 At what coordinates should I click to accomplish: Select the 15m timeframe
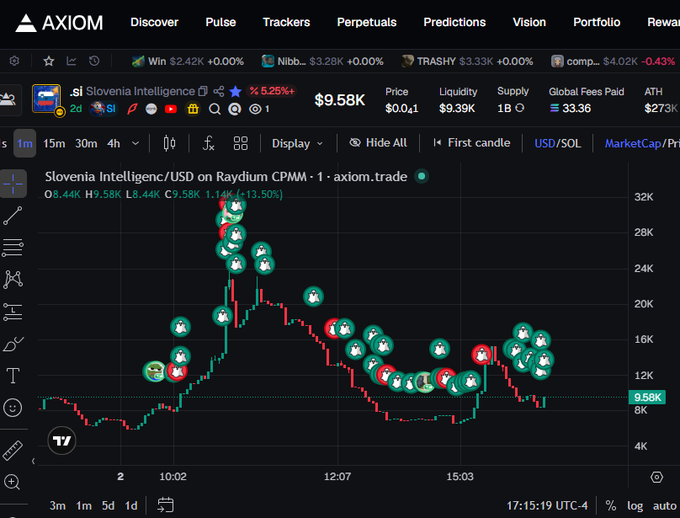pos(54,143)
